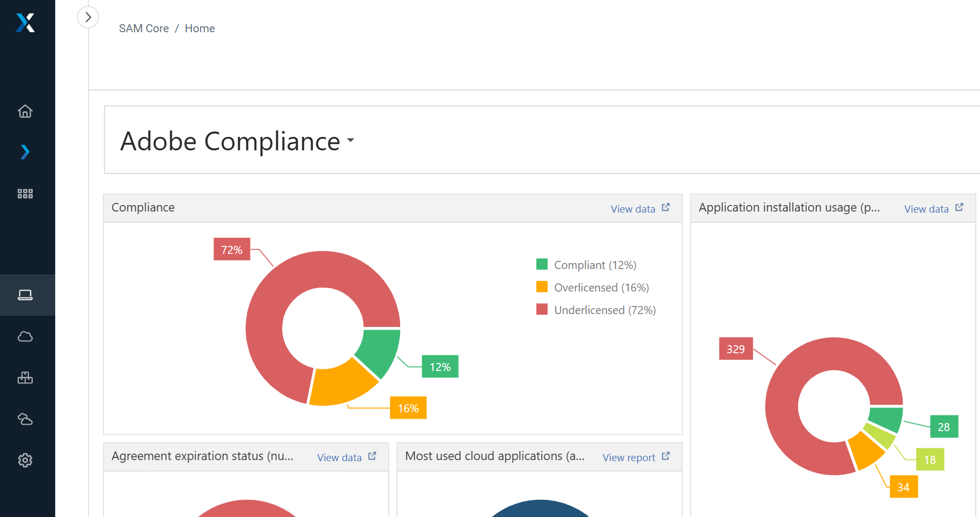The width and height of the screenshot is (980, 517).
Task: Expand the sidebar with blue chevron
Action: tap(25, 152)
